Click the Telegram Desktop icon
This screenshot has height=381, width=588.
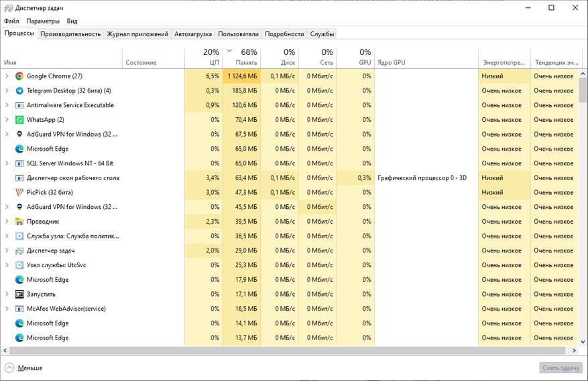click(19, 91)
